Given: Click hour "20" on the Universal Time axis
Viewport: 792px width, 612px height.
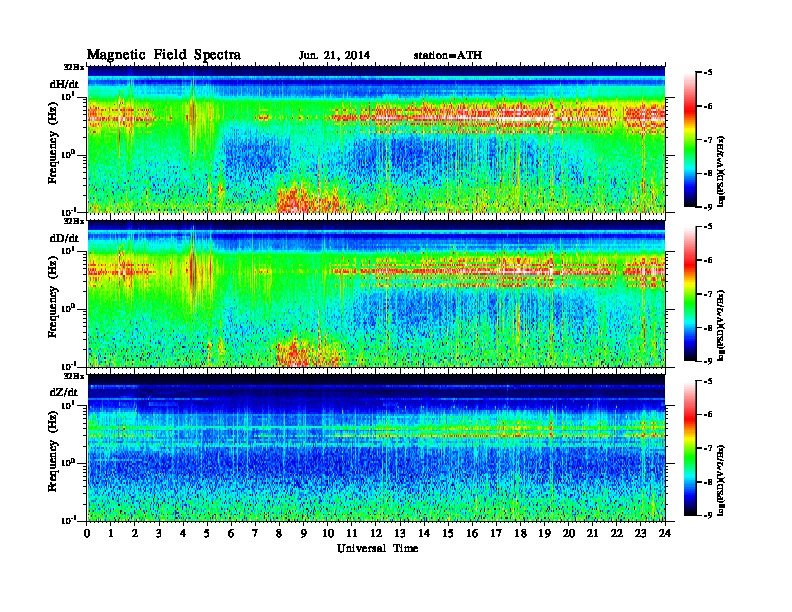Looking at the screenshot, I should coord(569,533).
